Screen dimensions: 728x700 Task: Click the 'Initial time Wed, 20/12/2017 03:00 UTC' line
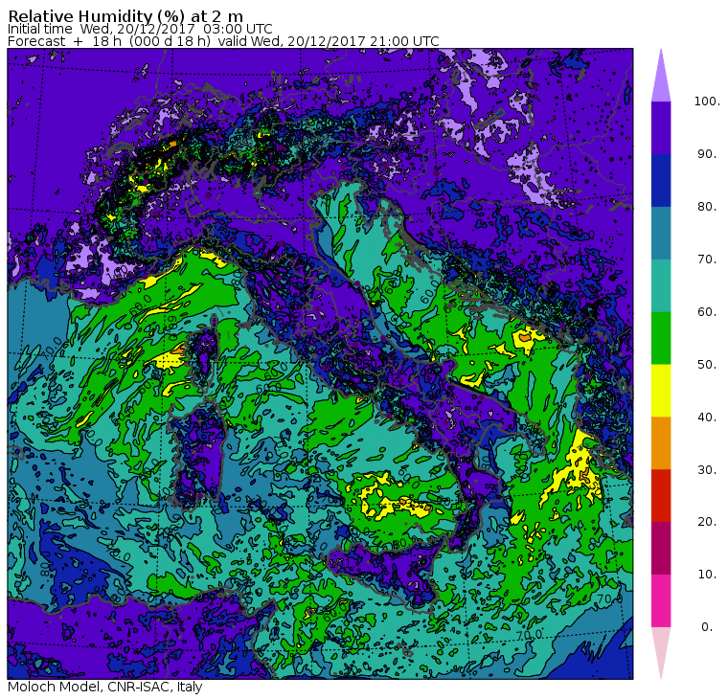[x=140, y=30]
